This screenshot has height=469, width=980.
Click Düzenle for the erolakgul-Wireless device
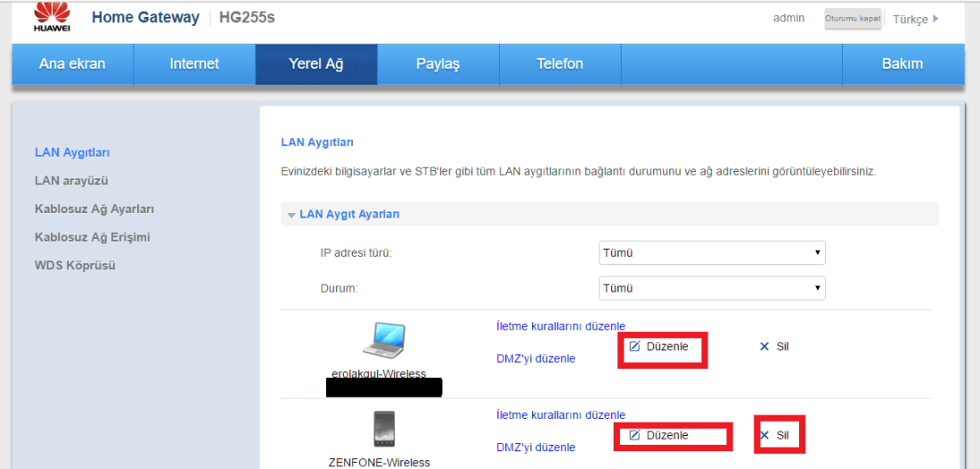659,347
